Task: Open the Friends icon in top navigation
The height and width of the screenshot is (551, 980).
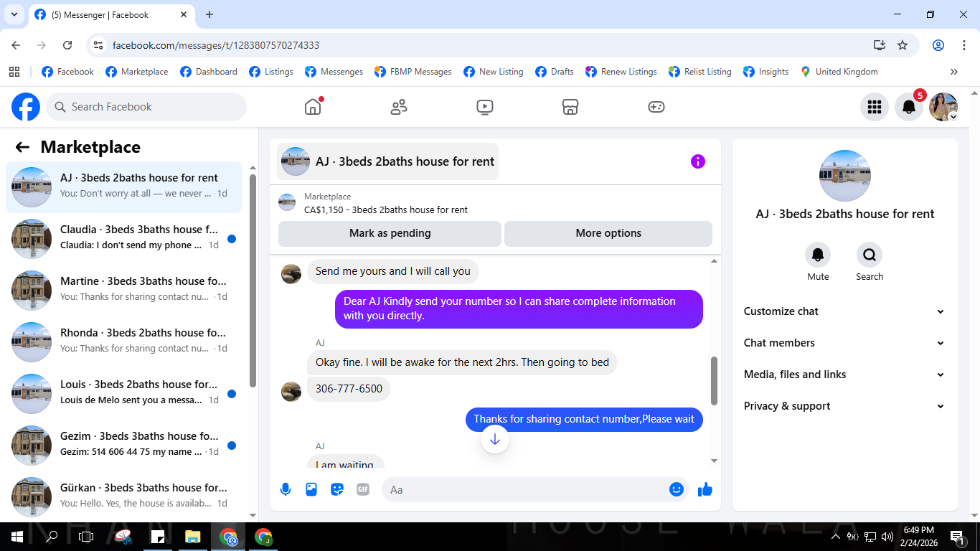Action: pos(399,107)
